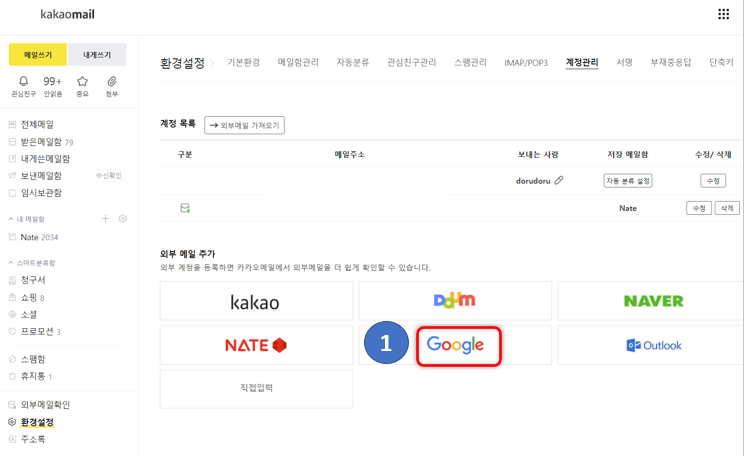Click the Nate account envelope icon
This screenshot has width=744, height=456.
point(185,208)
